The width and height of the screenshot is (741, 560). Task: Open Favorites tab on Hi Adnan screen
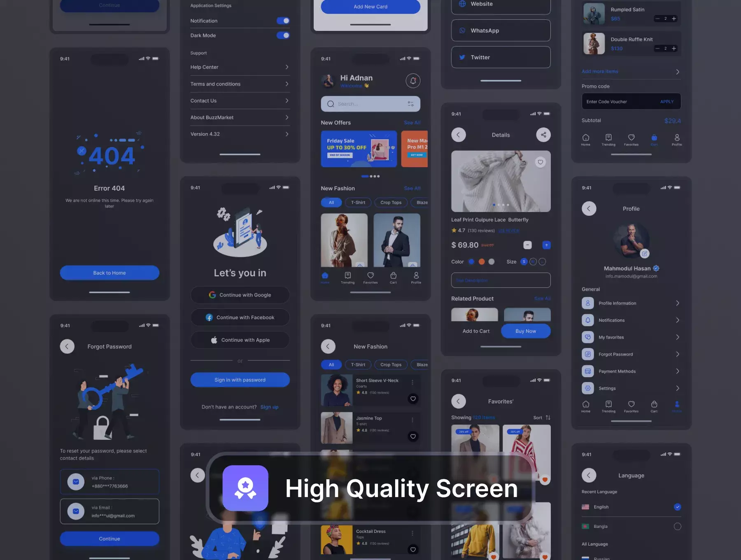[370, 278]
